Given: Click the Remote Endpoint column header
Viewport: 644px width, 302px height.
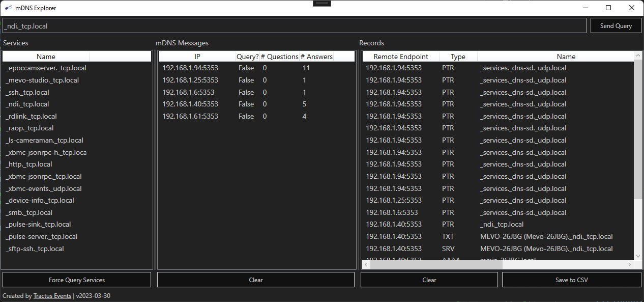Looking at the screenshot, I should pyautogui.click(x=400, y=57).
